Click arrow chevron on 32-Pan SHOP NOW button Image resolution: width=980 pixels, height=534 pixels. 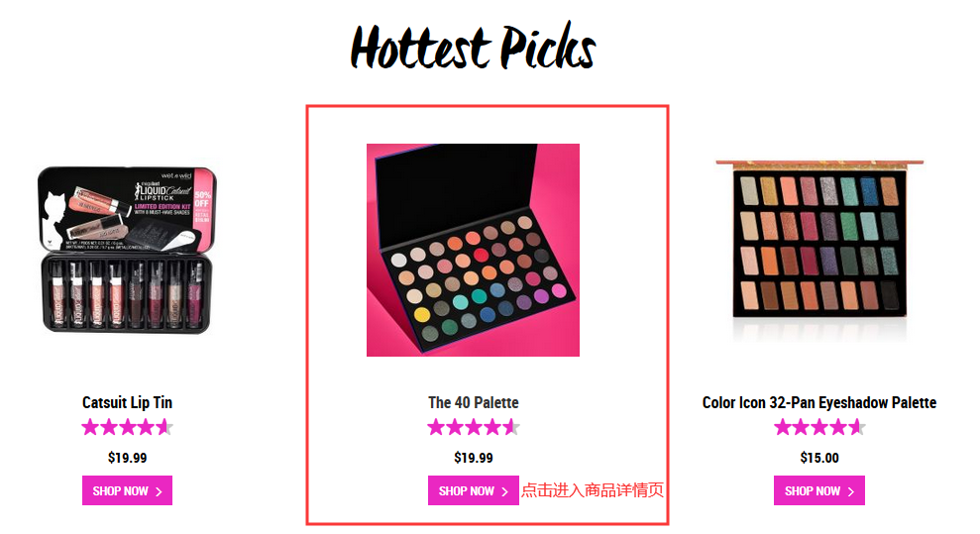(x=851, y=492)
